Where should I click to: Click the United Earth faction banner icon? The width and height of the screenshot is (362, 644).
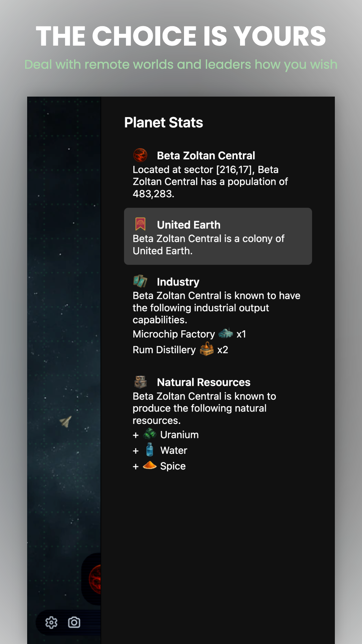140,224
